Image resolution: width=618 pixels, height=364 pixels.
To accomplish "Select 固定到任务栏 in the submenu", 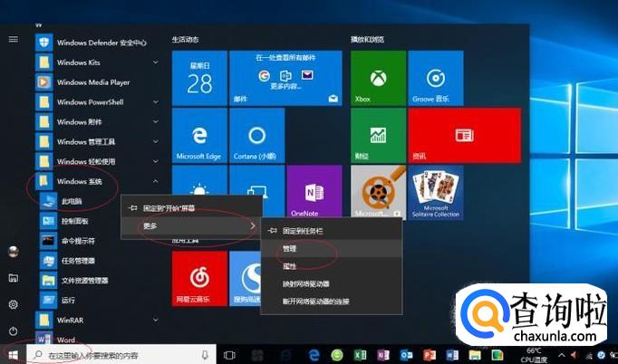I will pyautogui.click(x=332, y=231).
